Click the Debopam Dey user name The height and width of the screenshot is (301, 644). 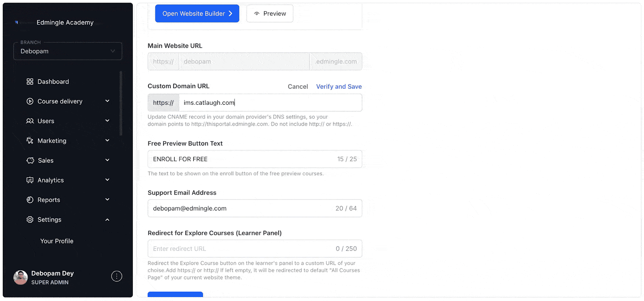click(52, 273)
